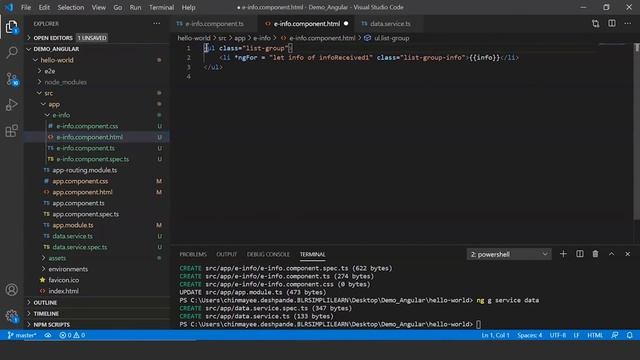Click the VS Code logo icon
Image resolution: width=640 pixels, height=360 pixels.
tap(9, 7)
